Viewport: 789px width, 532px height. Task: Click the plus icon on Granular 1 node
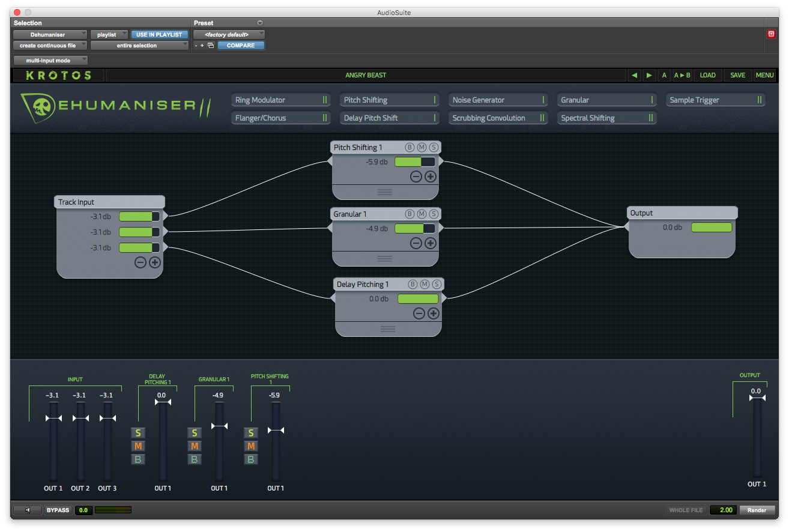pos(430,243)
